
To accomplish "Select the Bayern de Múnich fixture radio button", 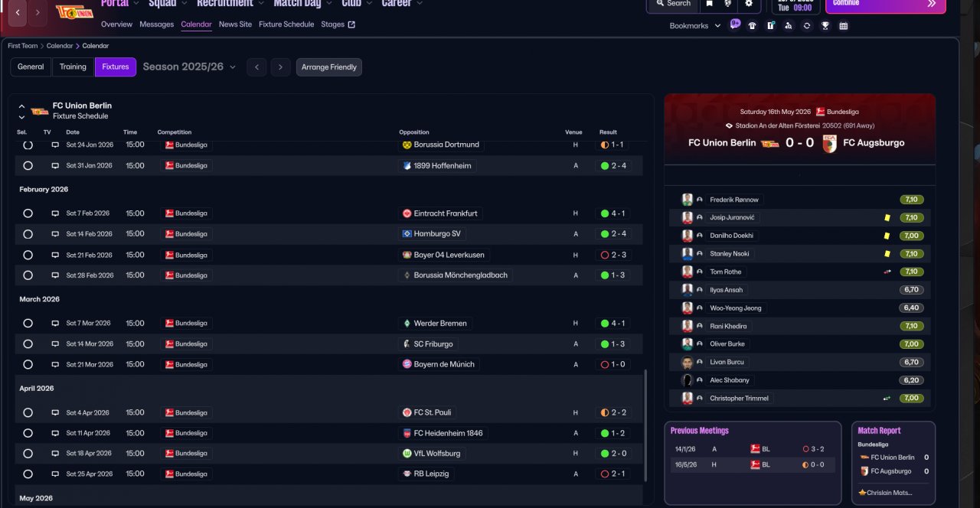I will [28, 365].
